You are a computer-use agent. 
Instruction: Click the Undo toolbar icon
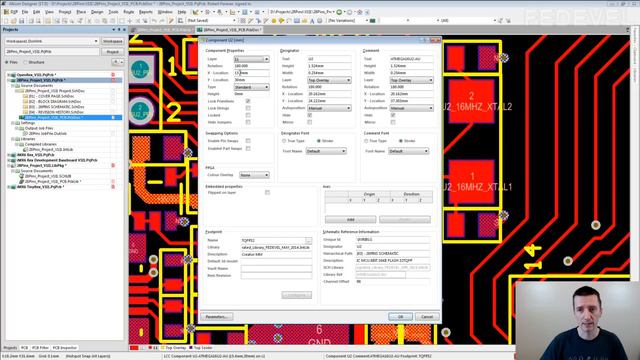[x=153, y=20]
